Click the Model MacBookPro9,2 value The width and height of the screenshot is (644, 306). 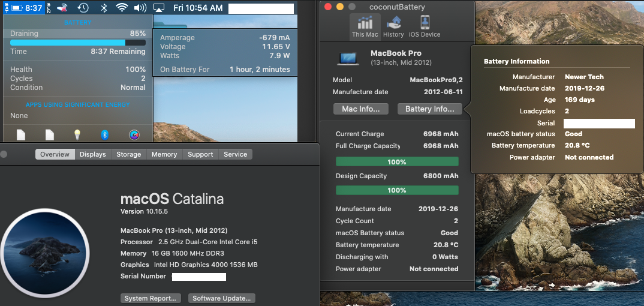pyautogui.click(x=436, y=80)
